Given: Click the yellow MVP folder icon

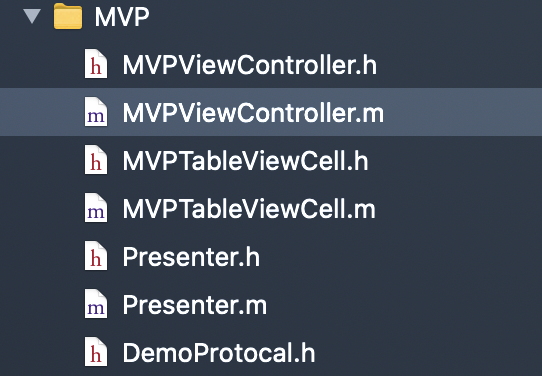Looking at the screenshot, I should tap(68, 16).
